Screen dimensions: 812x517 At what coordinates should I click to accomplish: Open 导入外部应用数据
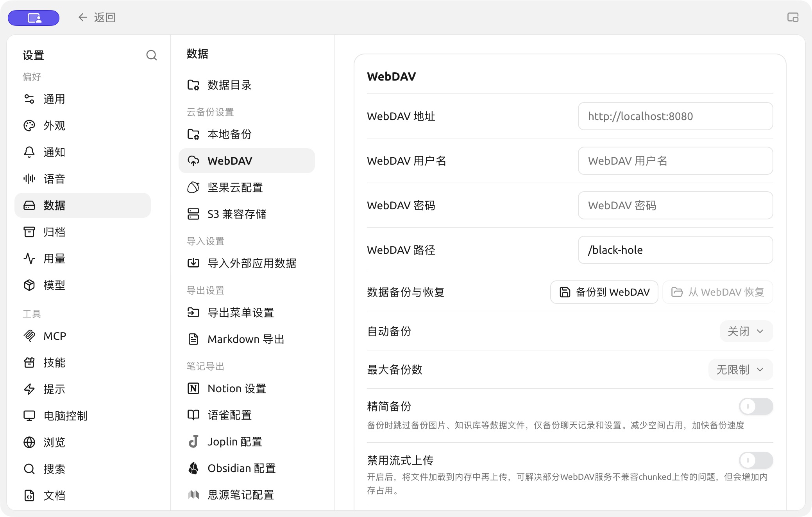point(247,263)
